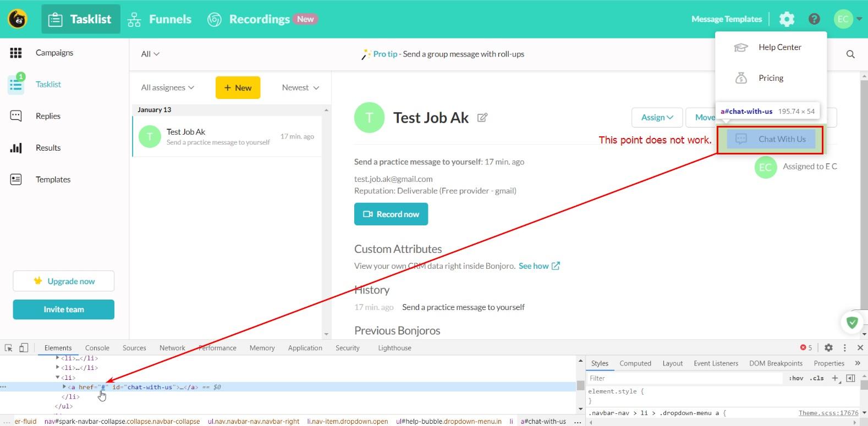The width and height of the screenshot is (868, 426).
Task: Select Help Center from the help menu
Action: point(771,47)
